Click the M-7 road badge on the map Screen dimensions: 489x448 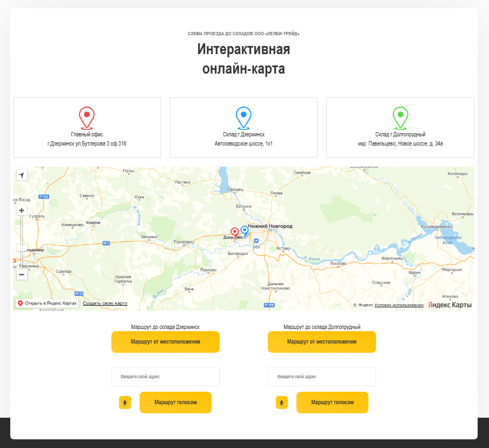pos(106,243)
